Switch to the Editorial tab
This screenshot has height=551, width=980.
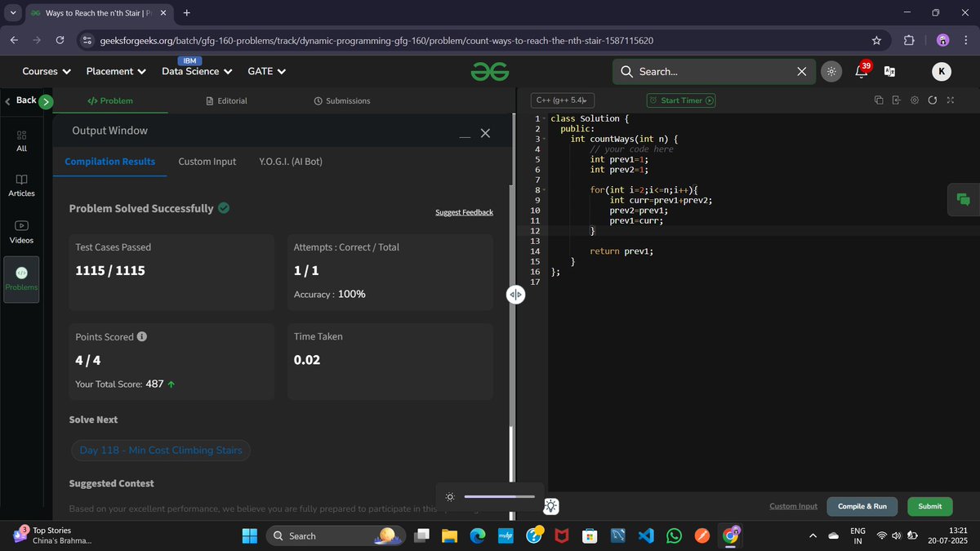click(226, 100)
